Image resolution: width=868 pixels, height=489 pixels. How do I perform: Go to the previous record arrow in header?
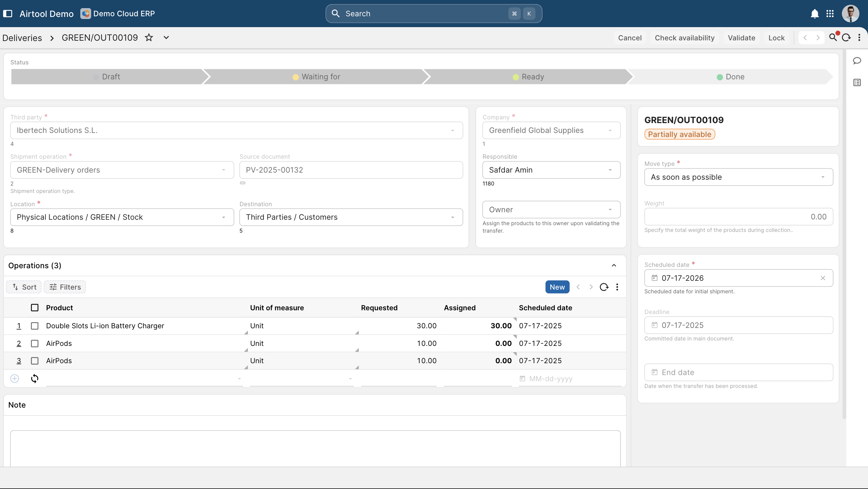805,38
